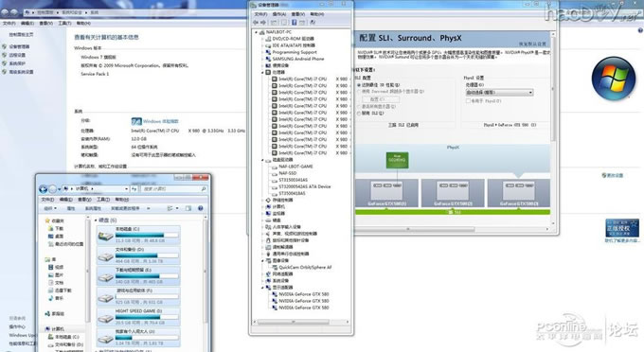Viewport: 644px width, 352px height.
Task: Click refresh icon next to explorer address bar
Action: click(134, 188)
